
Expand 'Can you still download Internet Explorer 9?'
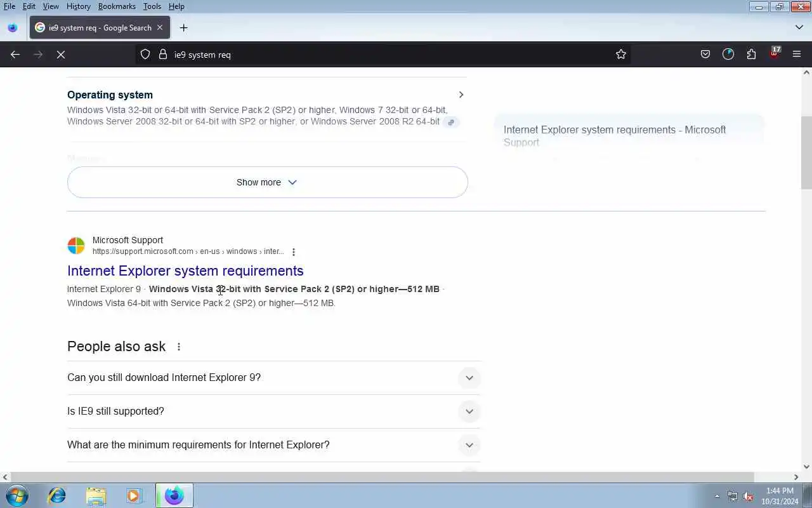pos(274,378)
